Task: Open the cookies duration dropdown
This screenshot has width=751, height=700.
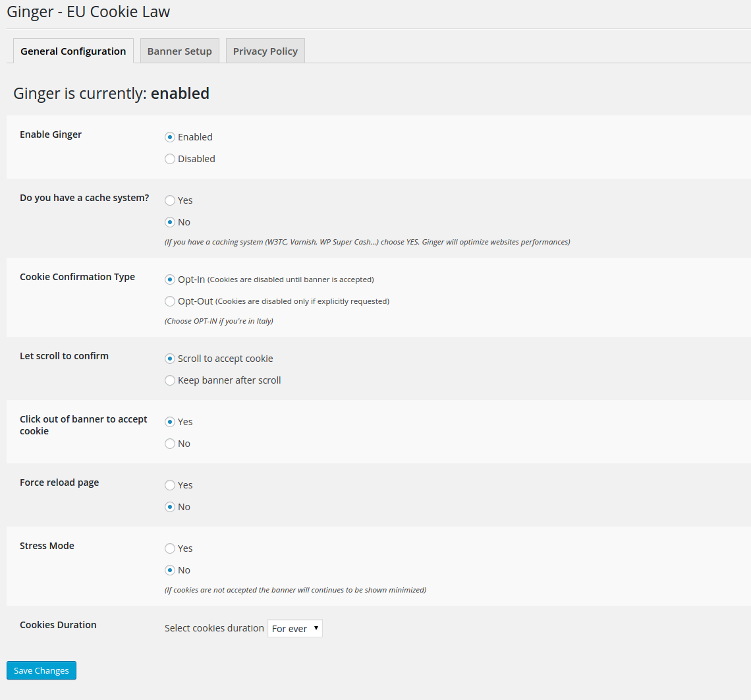Action: tap(295, 628)
